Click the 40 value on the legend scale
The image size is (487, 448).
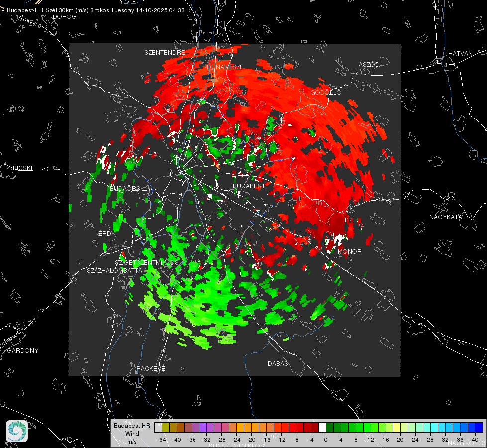pos(475,440)
